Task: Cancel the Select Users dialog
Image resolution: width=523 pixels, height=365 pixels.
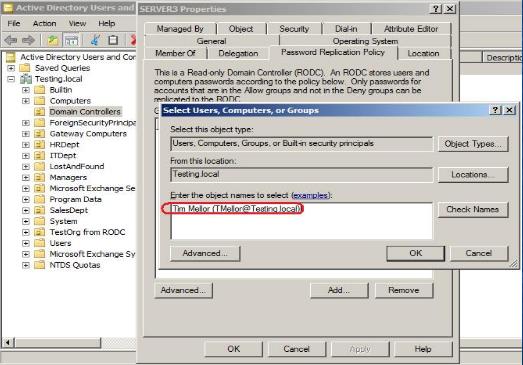Action: (479, 253)
